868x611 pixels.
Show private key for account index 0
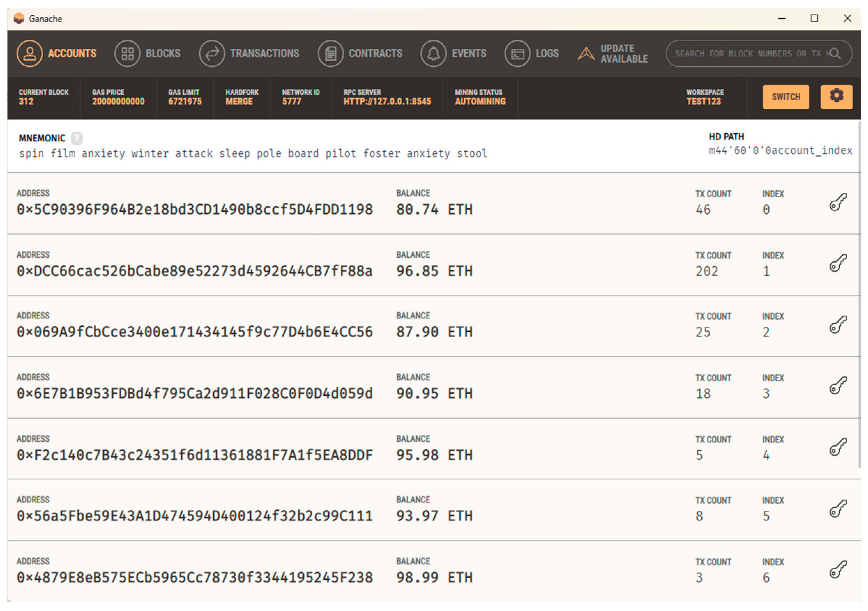coord(838,202)
